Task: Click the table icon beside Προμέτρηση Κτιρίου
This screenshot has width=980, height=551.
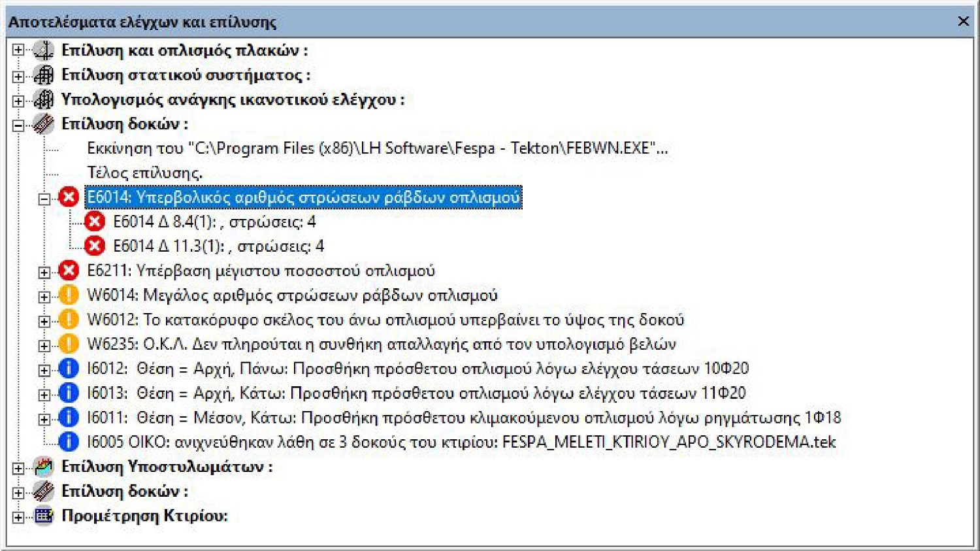Action: pyautogui.click(x=43, y=516)
